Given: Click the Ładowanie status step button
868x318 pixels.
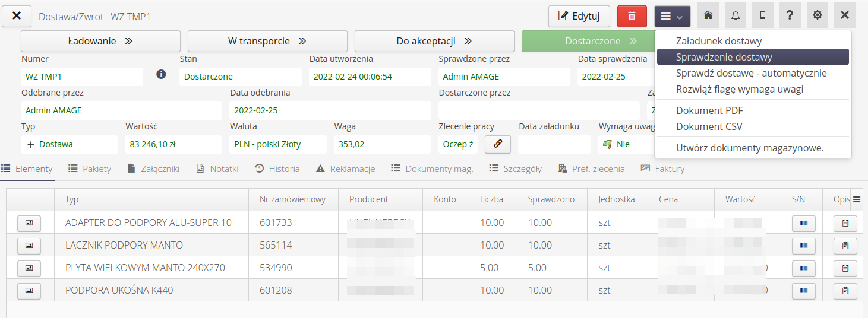Looking at the screenshot, I should point(100,42).
